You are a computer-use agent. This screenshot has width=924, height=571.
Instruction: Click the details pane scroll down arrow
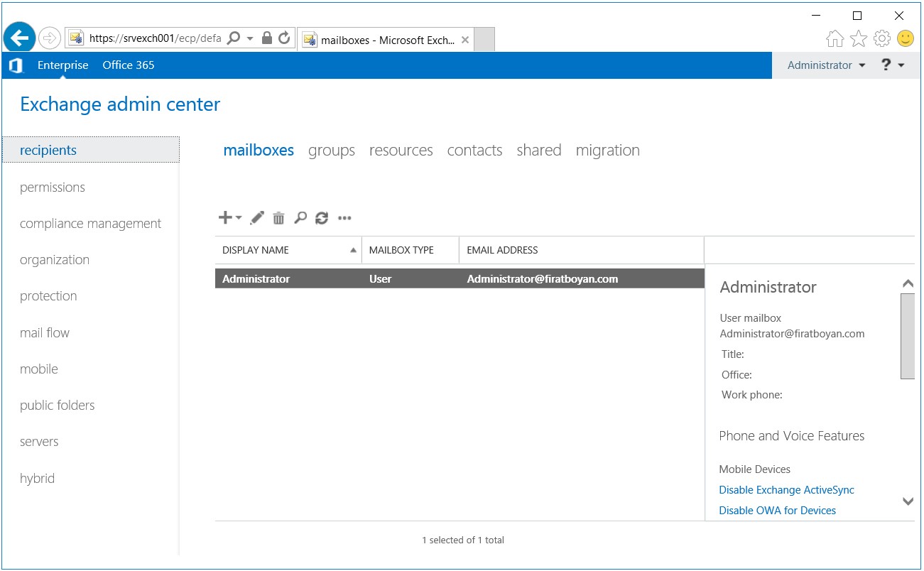pos(908,501)
